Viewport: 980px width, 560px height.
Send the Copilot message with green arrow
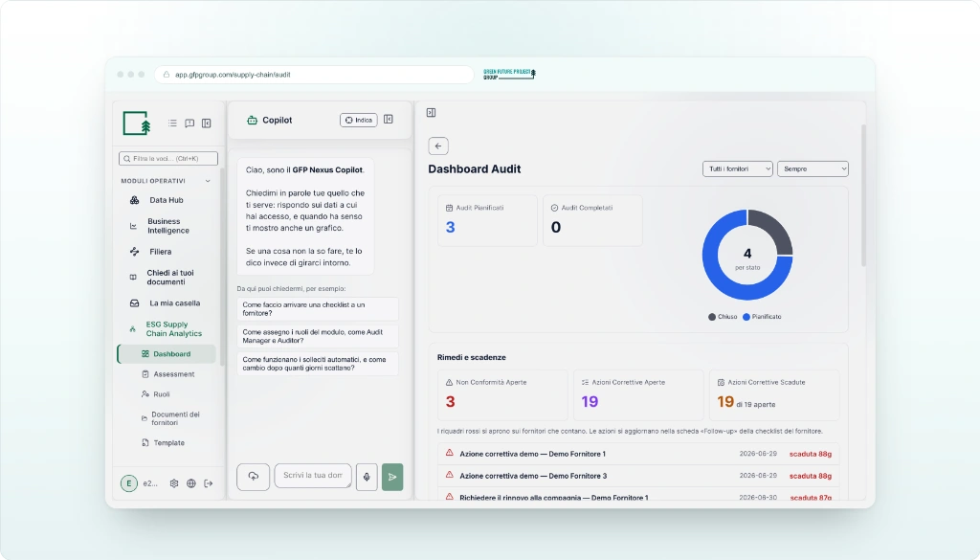coord(392,477)
